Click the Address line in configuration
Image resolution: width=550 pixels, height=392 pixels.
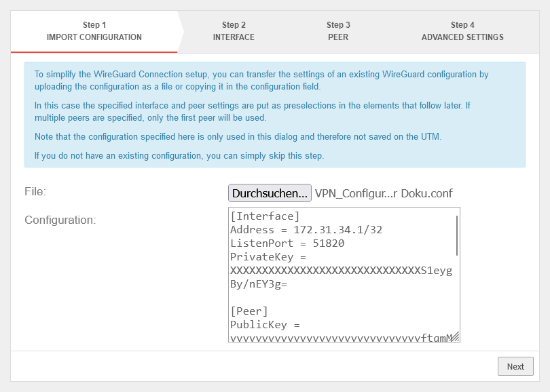point(306,230)
